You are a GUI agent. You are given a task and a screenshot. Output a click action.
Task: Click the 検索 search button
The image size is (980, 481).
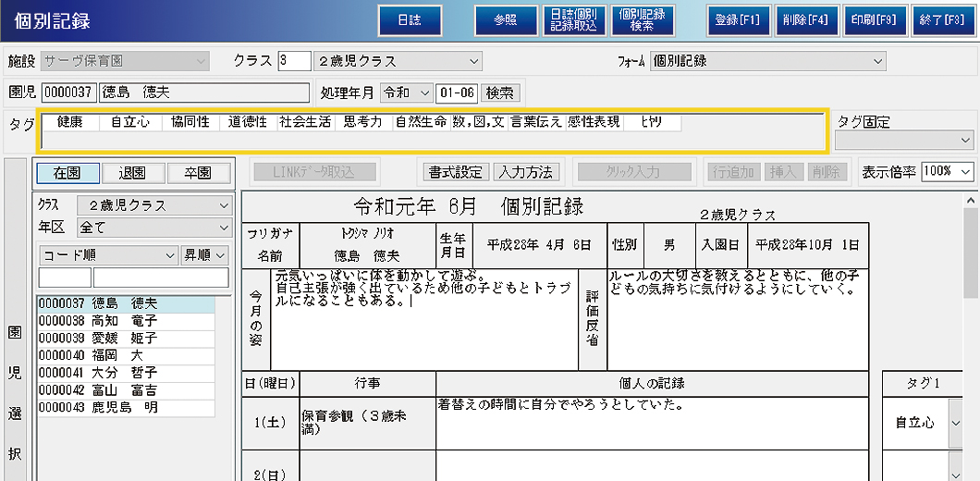500,92
